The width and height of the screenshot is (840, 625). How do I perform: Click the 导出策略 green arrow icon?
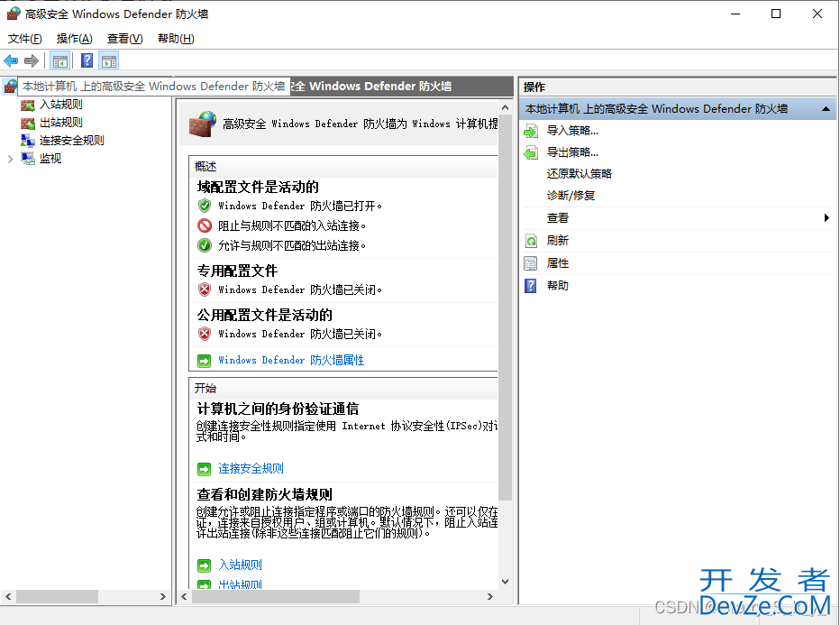531,152
